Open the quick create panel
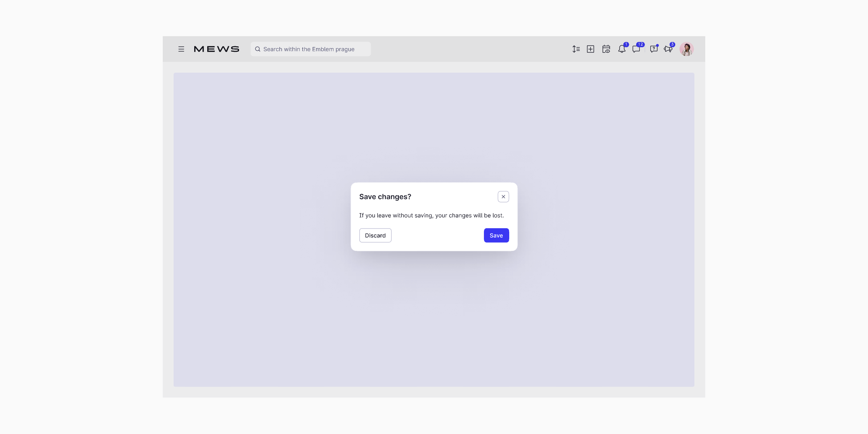Screen dimensions: 868x434 tap(591, 50)
